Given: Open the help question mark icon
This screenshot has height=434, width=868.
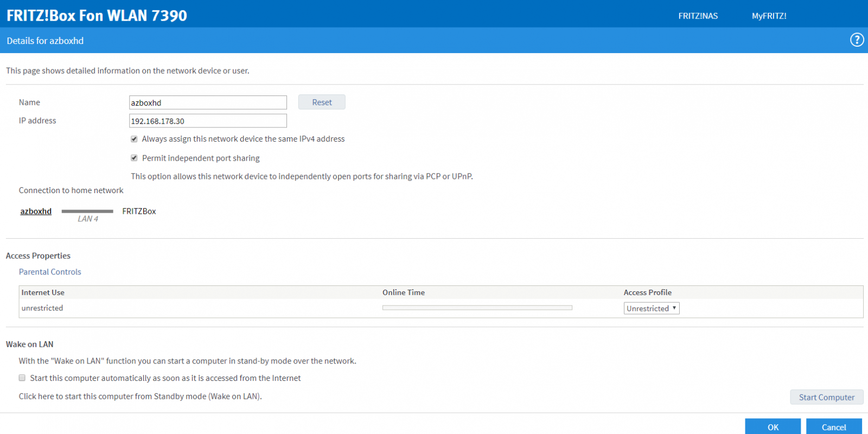Looking at the screenshot, I should pyautogui.click(x=857, y=40).
